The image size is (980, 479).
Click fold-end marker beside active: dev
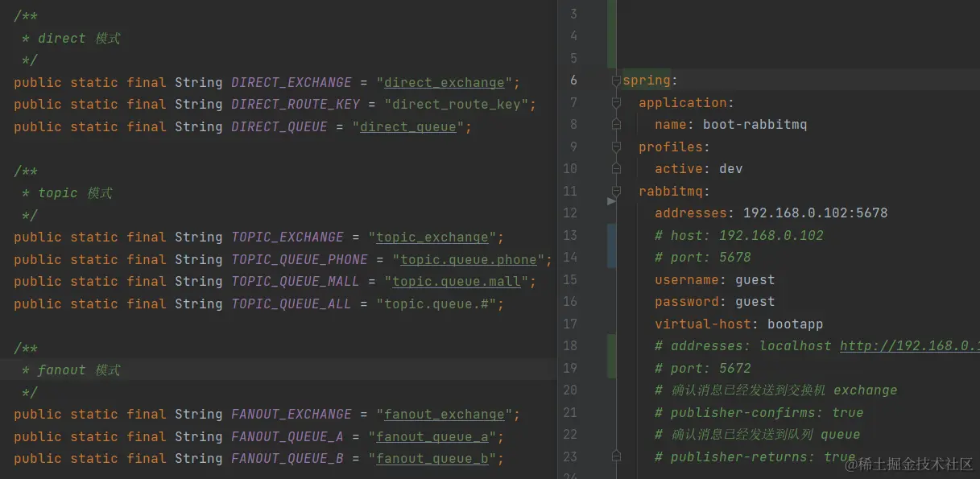pos(616,169)
